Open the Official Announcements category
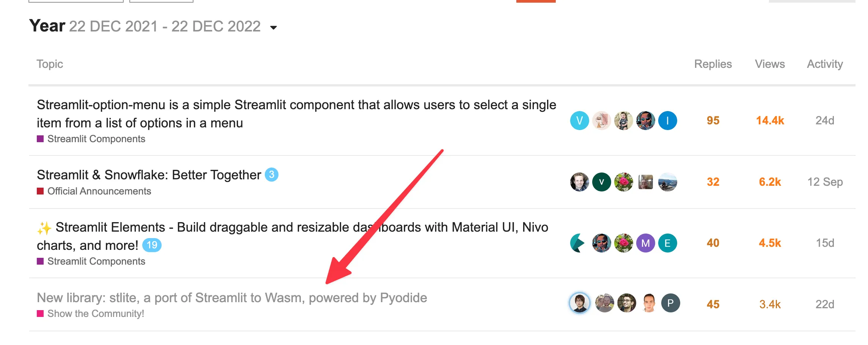Viewport: 868px width, 345px height. [99, 191]
